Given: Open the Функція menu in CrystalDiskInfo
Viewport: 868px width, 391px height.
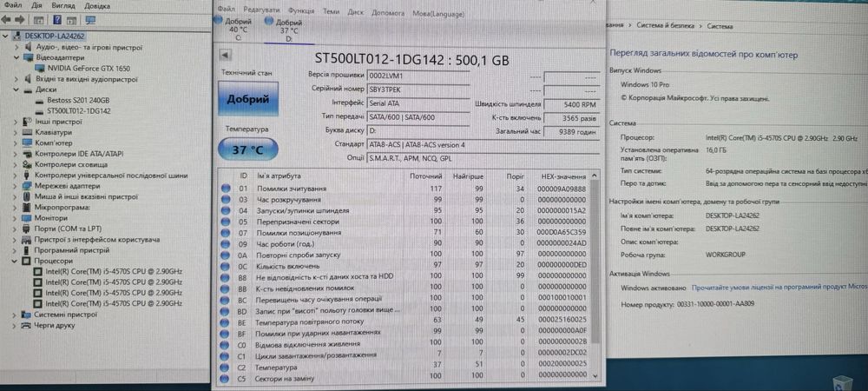Looking at the screenshot, I should pyautogui.click(x=301, y=10).
